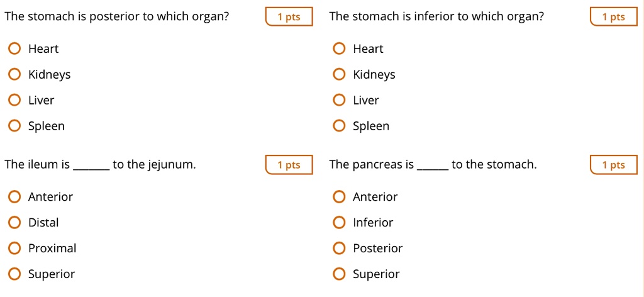644x297 pixels.
Task: Click the 1 pts badge of pancreas question
Action: pyautogui.click(x=614, y=165)
